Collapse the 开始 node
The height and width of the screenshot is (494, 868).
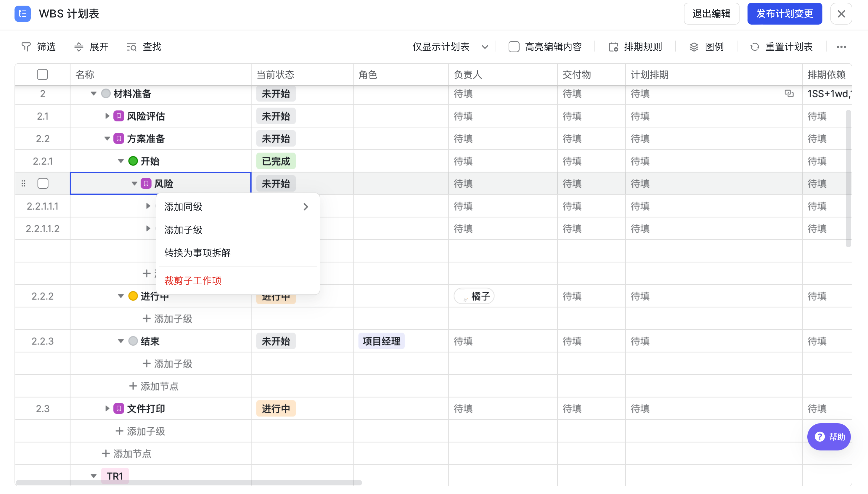click(x=121, y=161)
